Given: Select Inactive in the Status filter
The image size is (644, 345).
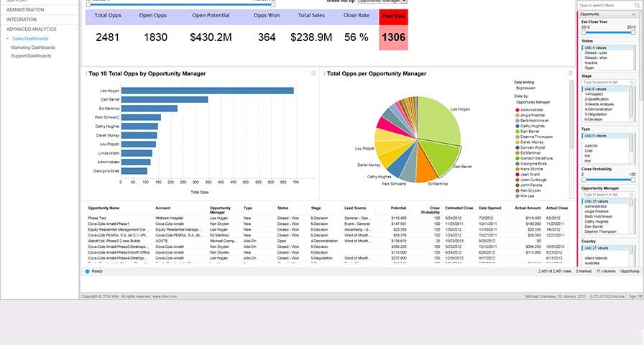Looking at the screenshot, I should (591, 63).
